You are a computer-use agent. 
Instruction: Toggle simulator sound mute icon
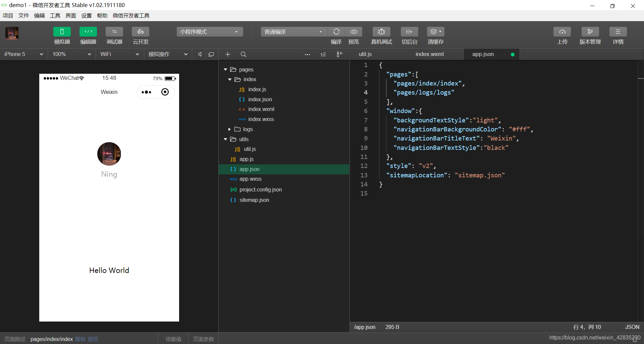pyautogui.click(x=200, y=54)
